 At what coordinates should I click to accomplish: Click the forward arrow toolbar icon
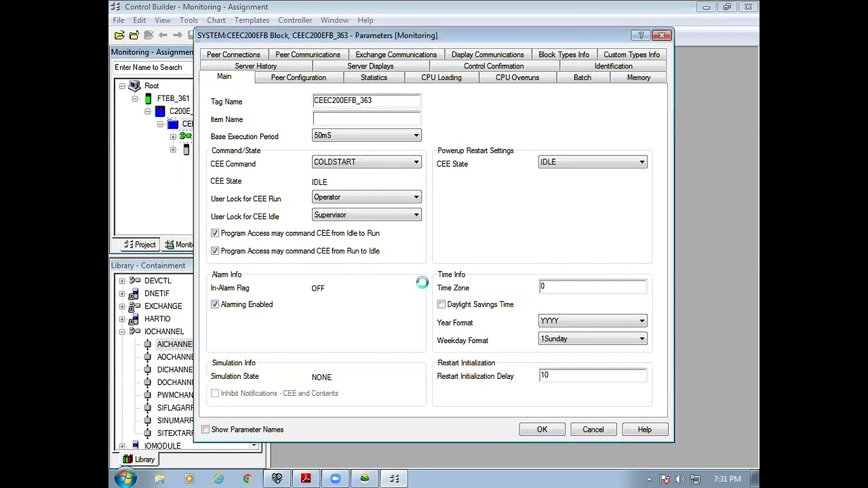[178, 35]
